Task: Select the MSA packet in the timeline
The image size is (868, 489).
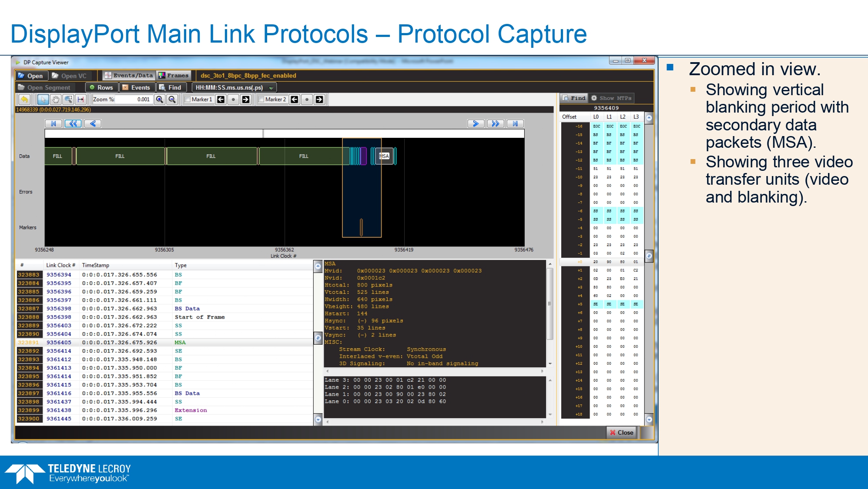Action: (384, 156)
